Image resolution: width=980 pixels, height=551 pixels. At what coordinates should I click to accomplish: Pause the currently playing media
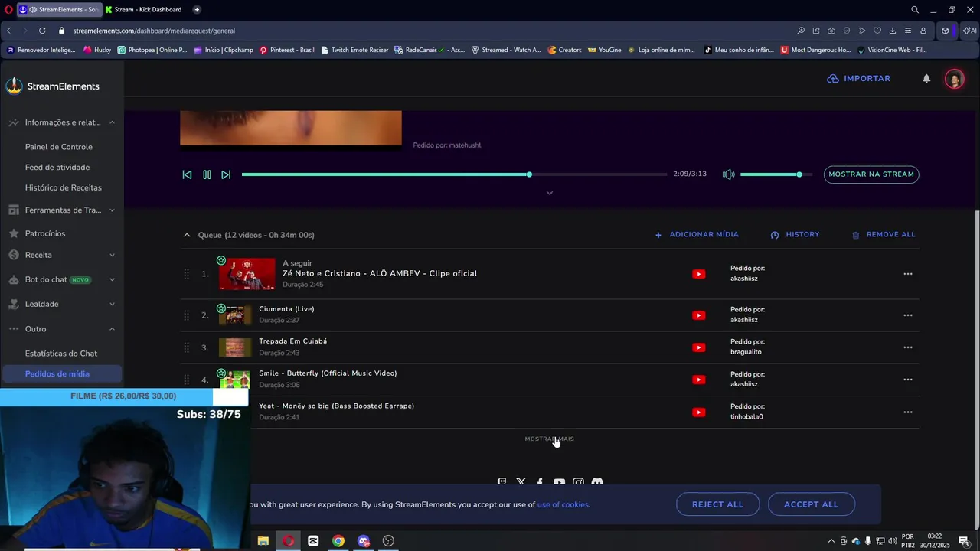207,174
